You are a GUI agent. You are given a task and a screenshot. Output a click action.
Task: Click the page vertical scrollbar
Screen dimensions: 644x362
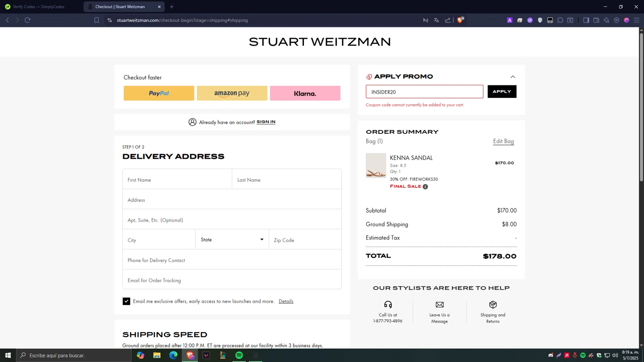tap(641, 107)
